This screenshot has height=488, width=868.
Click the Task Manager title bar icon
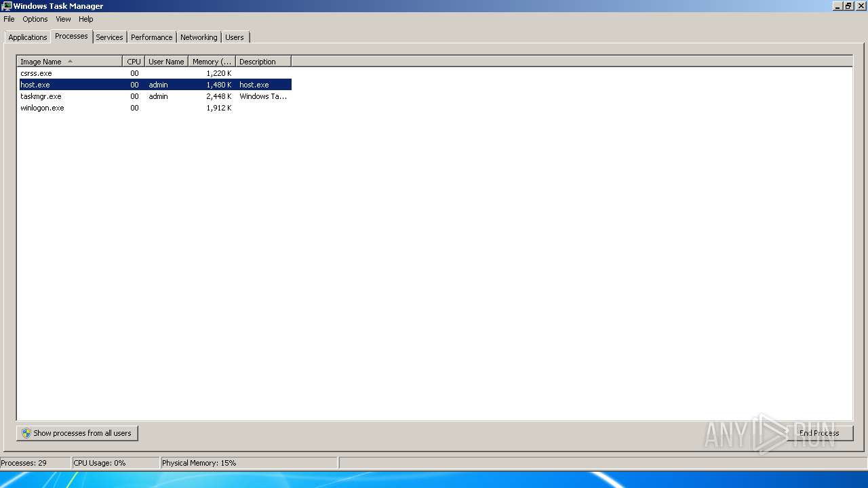click(x=7, y=6)
